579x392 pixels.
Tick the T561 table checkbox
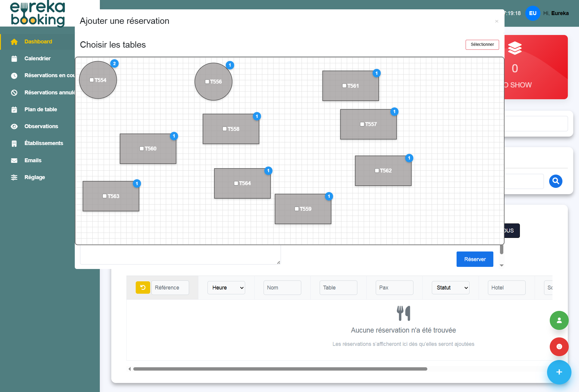coord(344,86)
